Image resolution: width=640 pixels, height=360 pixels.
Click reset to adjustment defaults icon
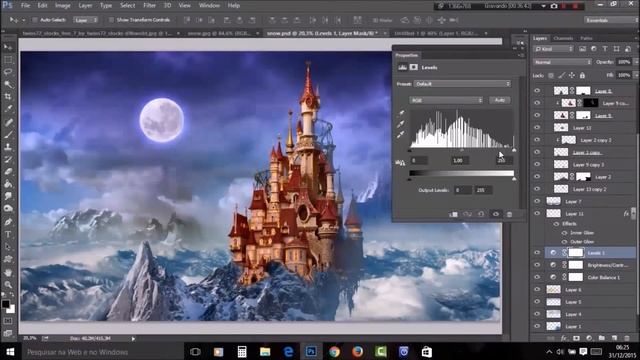pos(481,214)
